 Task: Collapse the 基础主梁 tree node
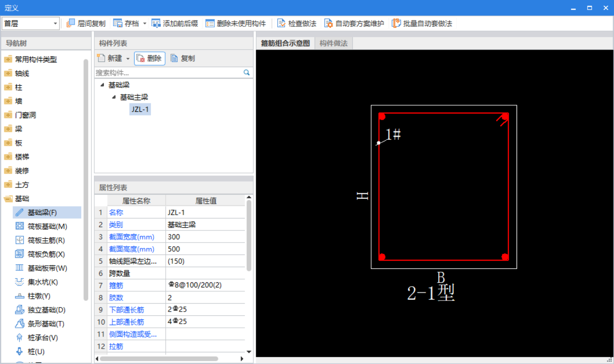pyautogui.click(x=114, y=97)
